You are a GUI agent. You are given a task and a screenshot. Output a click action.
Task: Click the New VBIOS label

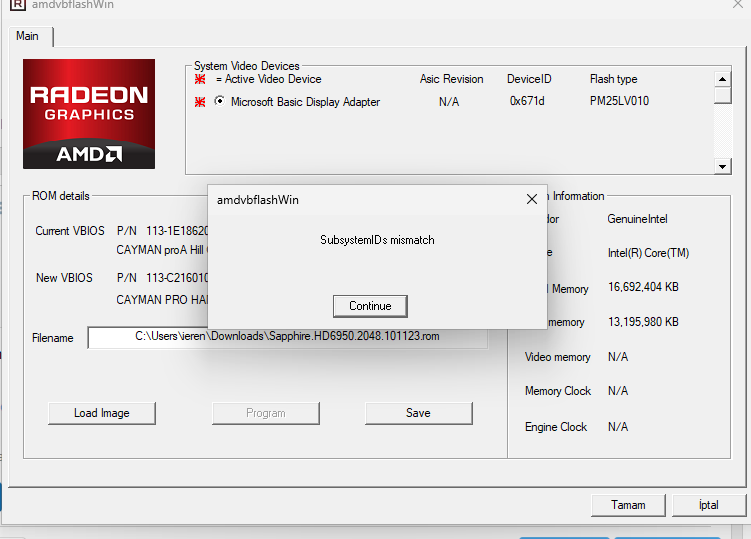[x=64, y=278]
